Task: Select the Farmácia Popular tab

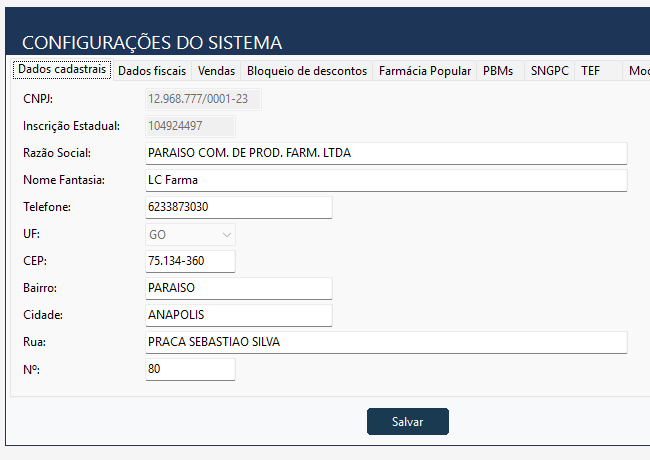Action: pos(425,71)
